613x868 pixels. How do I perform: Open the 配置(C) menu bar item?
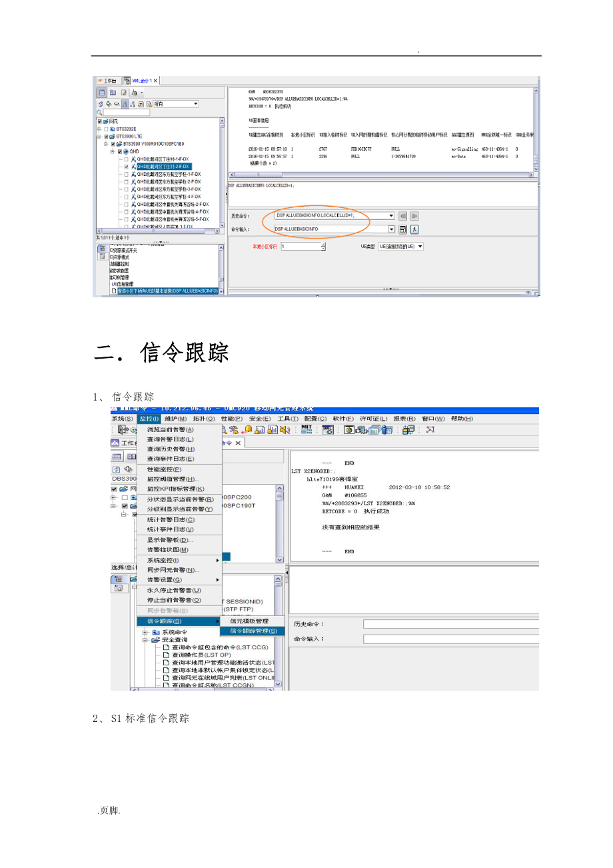316,419
